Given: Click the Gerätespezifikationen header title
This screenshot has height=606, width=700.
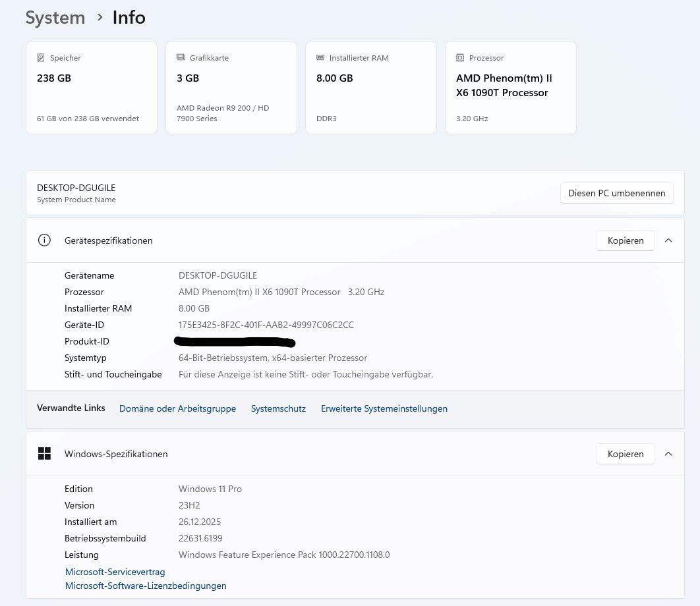Looking at the screenshot, I should 109,240.
